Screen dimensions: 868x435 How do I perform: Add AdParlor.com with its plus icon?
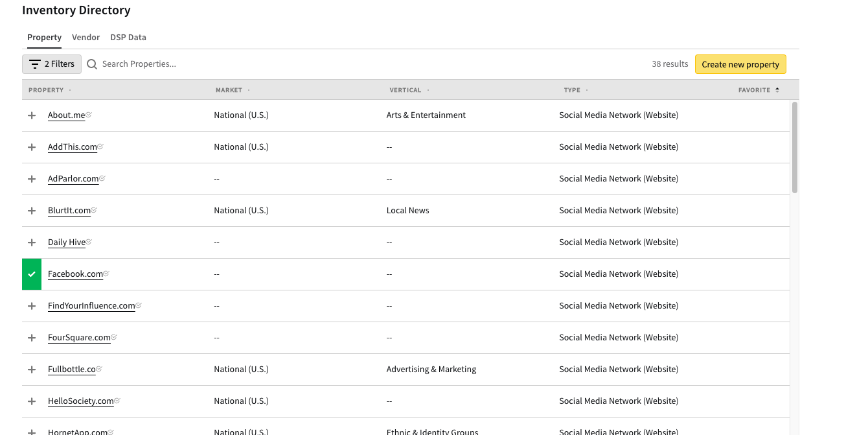32,179
